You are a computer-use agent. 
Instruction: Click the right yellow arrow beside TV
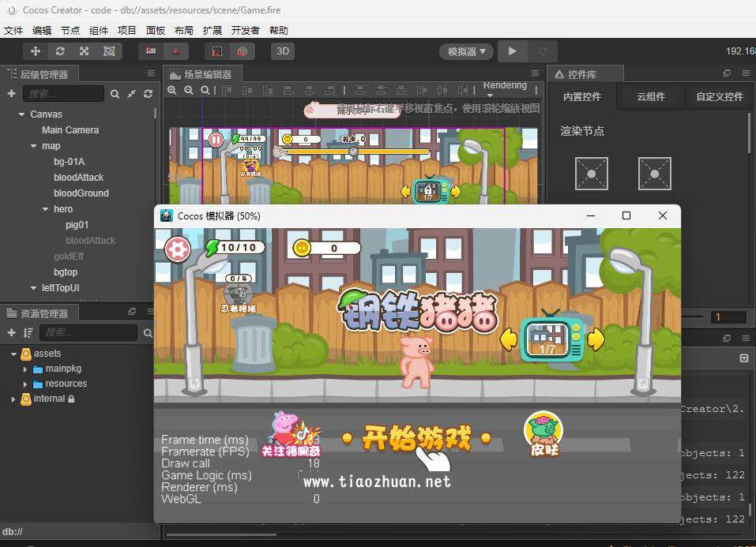tap(596, 339)
